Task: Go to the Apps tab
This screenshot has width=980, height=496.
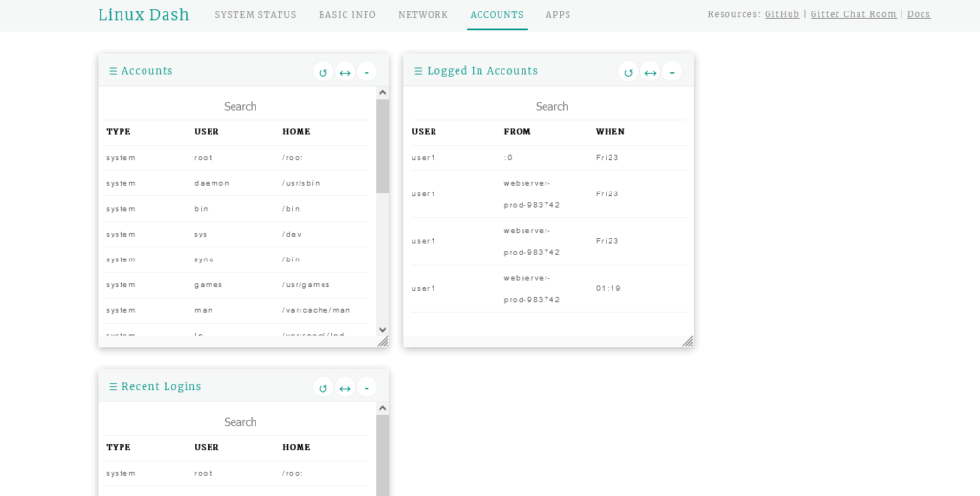Action: click(x=558, y=15)
